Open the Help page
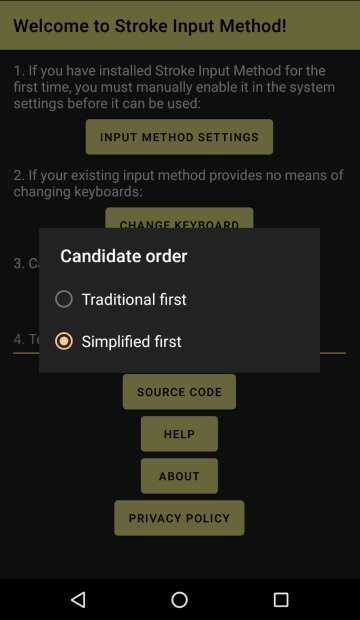This screenshot has width=360, height=620. click(x=179, y=434)
